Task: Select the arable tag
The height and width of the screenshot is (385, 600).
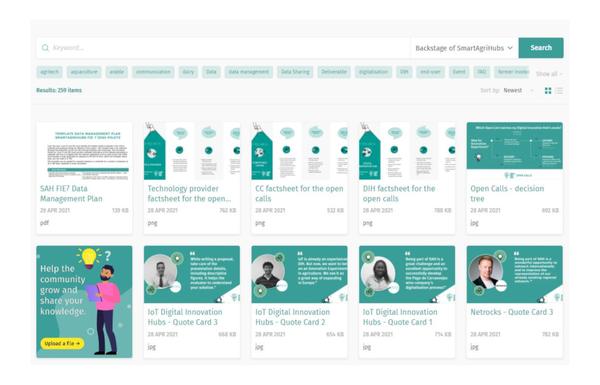Action: (x=117, y=72)
